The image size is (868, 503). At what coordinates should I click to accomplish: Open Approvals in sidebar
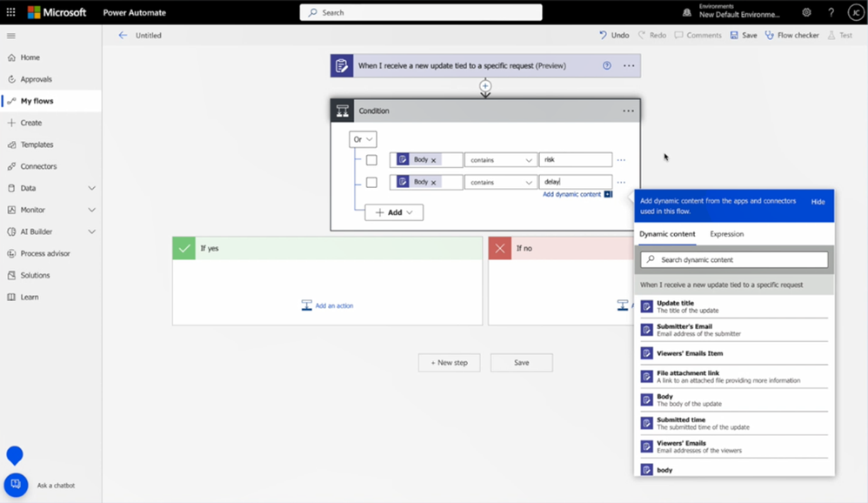pyautogui.click(x=50, y=79)
